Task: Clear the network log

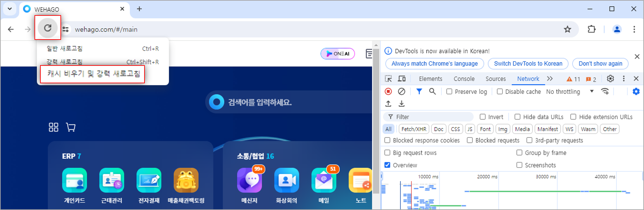Action: [x=401, y=92]
